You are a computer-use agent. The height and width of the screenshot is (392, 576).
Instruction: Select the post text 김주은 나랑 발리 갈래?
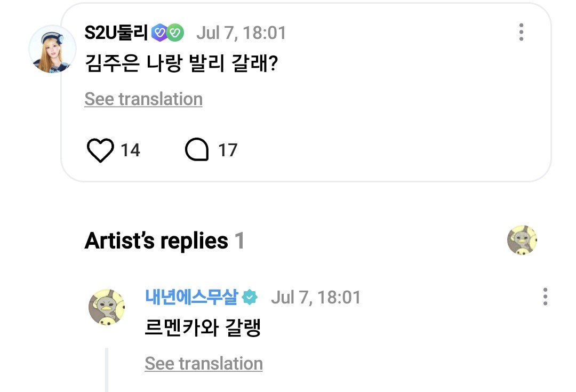[x=181, y=63]
